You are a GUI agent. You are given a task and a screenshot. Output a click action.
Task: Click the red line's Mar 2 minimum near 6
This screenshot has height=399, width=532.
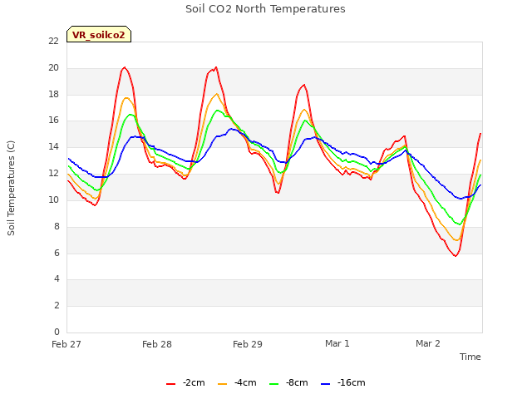coord(456,256)
